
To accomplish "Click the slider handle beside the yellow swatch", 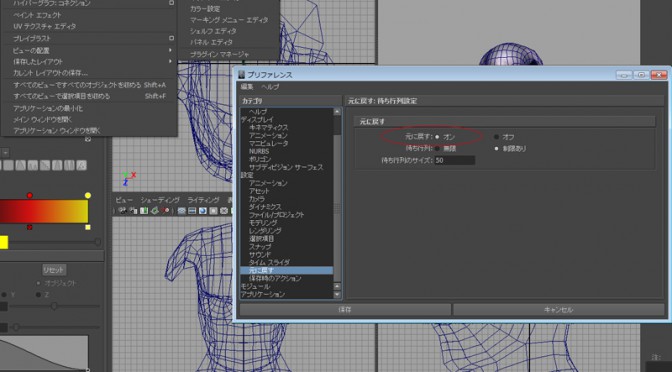I will click(98, 242).
